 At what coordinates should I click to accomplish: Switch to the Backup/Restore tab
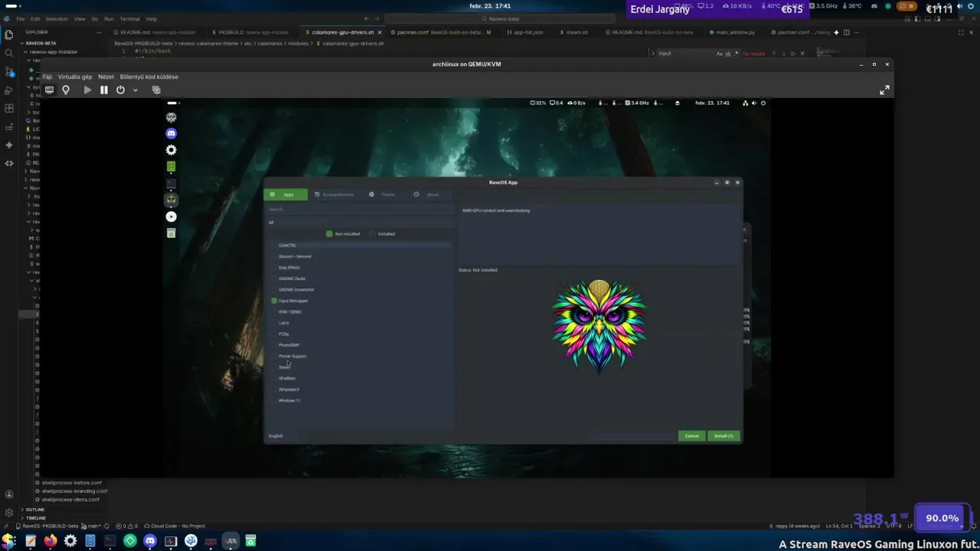334,194
